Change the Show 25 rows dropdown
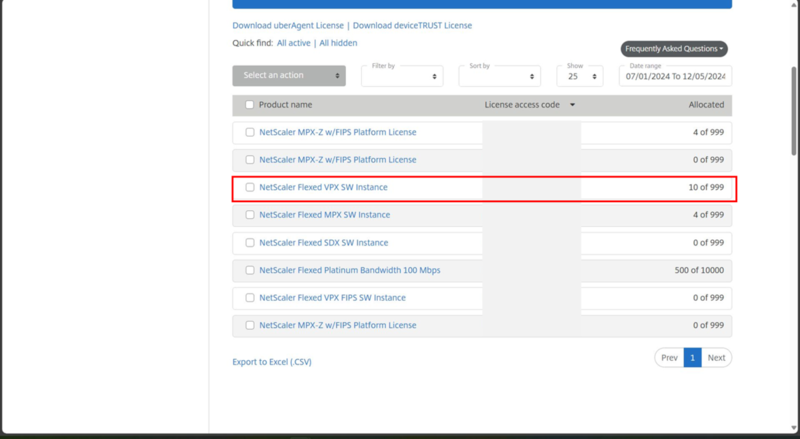800x439 pixels. point(580,76)
